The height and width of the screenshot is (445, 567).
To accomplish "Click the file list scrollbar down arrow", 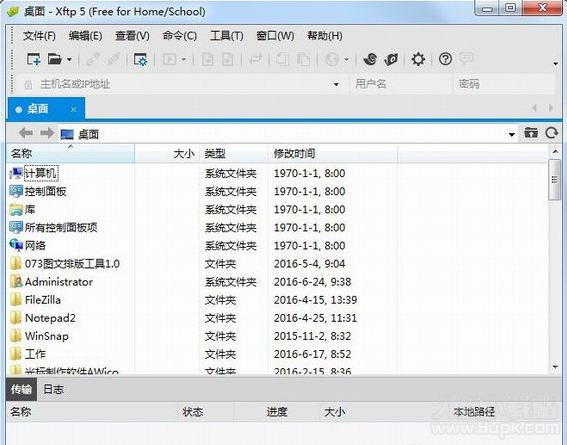I will click(555, 367).
